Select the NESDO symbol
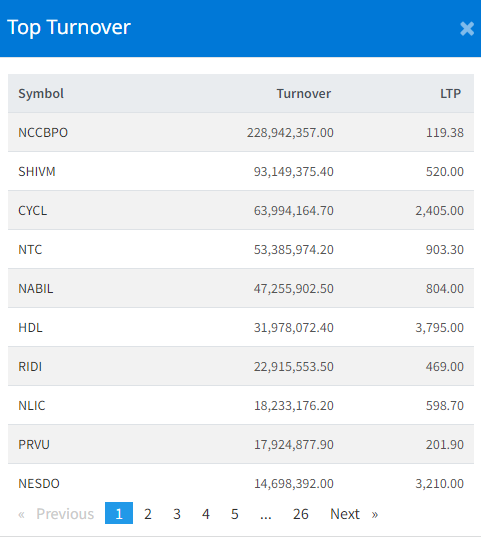481x539 pixels. (39, 484)
